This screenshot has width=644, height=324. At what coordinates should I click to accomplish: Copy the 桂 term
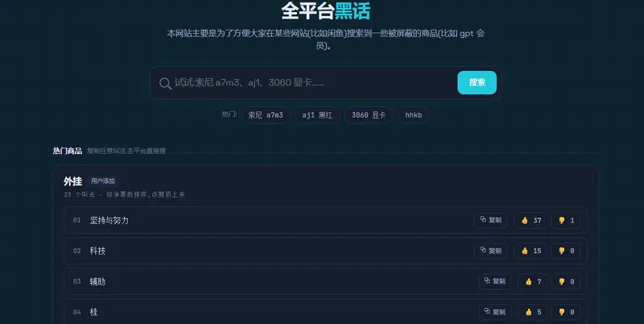(x=495, y=312)
